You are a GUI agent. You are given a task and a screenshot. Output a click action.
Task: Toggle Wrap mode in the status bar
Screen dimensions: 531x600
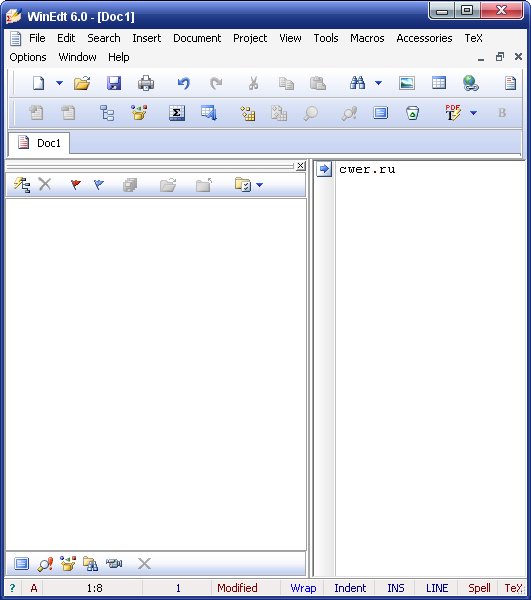point(303,588)
